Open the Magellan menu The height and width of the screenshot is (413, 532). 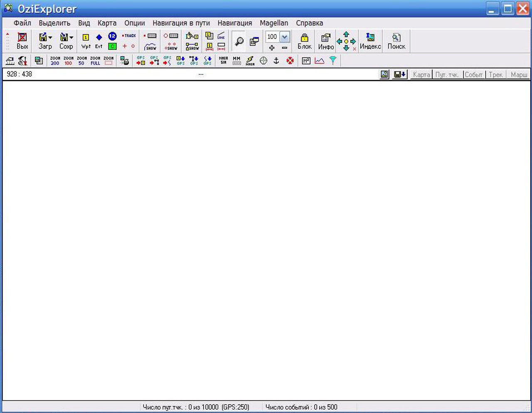pyautogui.click(x=274, y=23)
